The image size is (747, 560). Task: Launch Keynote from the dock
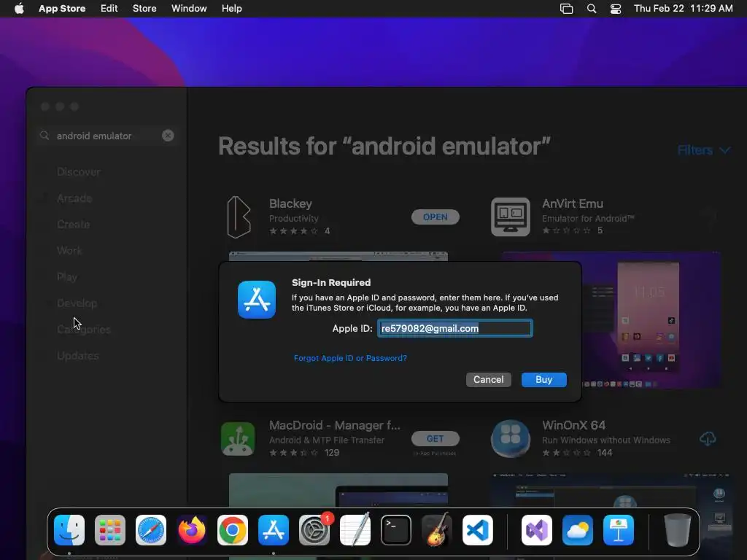tap(619, 530)
